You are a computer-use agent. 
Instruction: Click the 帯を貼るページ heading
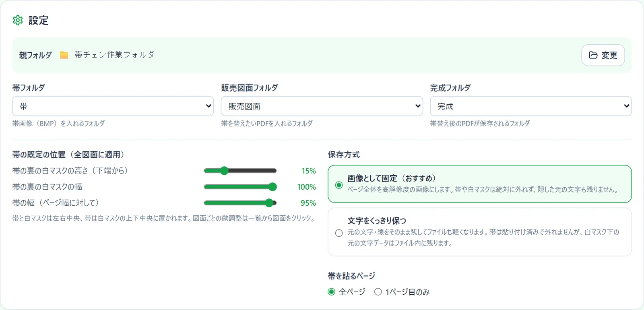tap(351, 276)
